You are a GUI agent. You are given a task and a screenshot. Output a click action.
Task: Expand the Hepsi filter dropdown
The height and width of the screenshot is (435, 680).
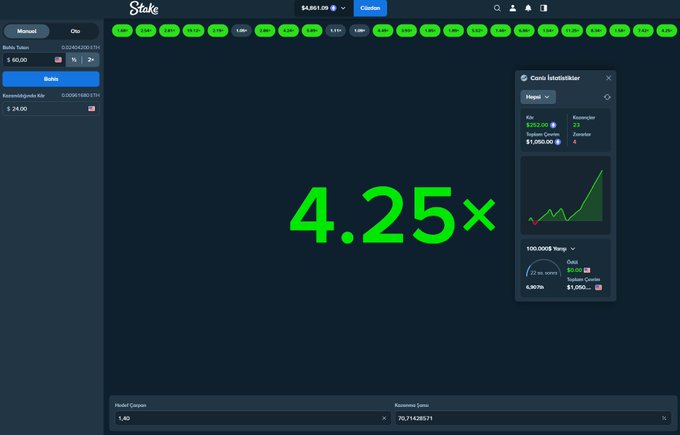[x=538, y=97]
